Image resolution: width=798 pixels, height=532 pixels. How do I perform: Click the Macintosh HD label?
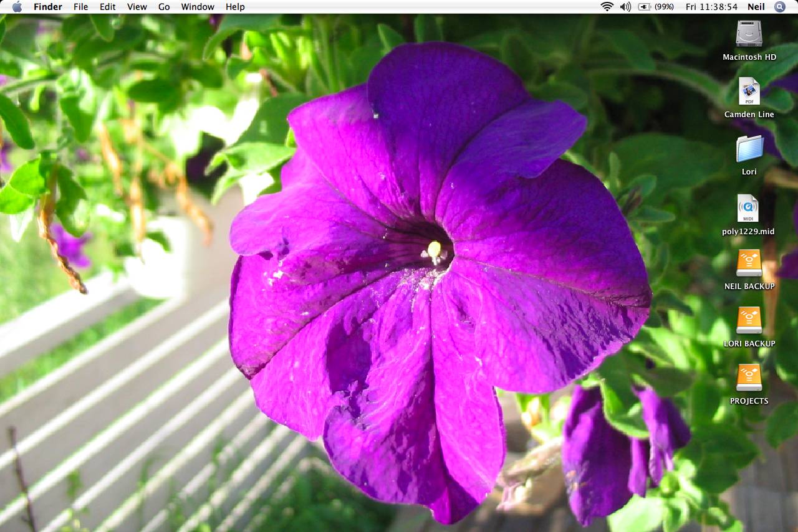tap(749, 57)
